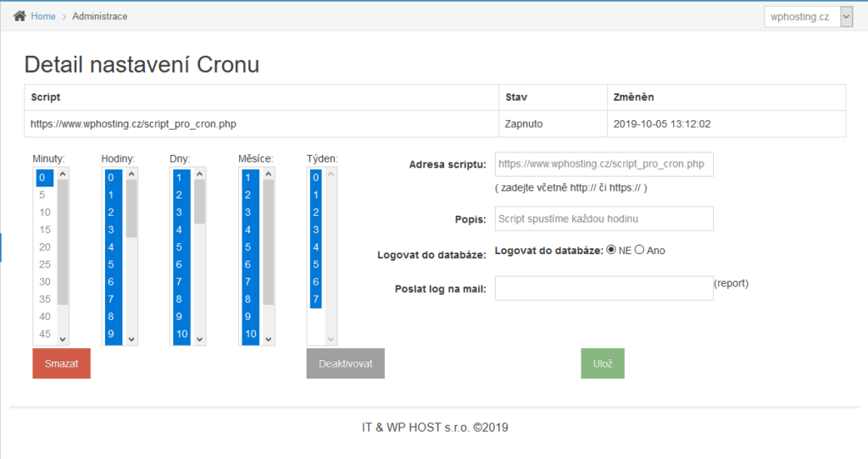The image size is (868, 459).
Task: Click the Poslat log na mail field
Action: click(604, 288)
